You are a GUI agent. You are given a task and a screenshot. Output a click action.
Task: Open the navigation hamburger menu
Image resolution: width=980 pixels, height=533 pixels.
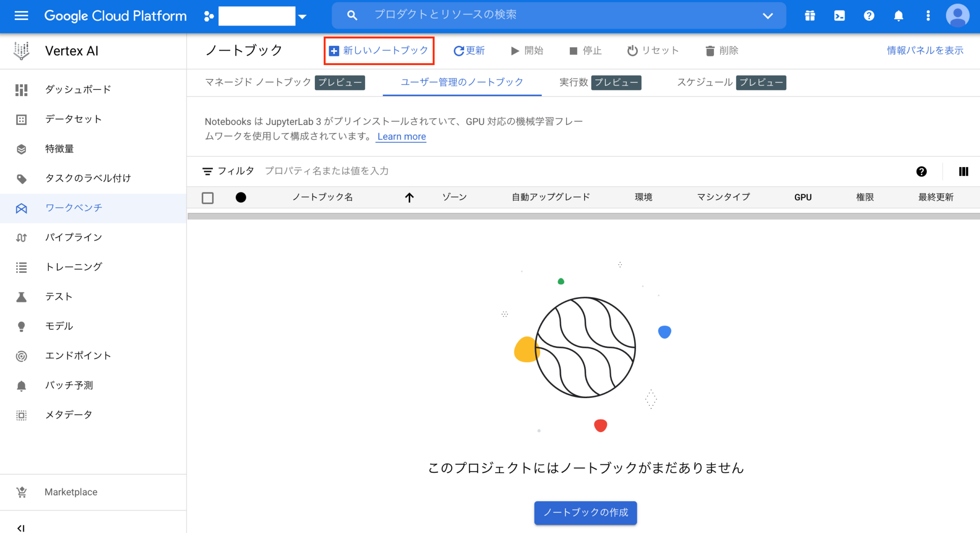pos(21,15)
